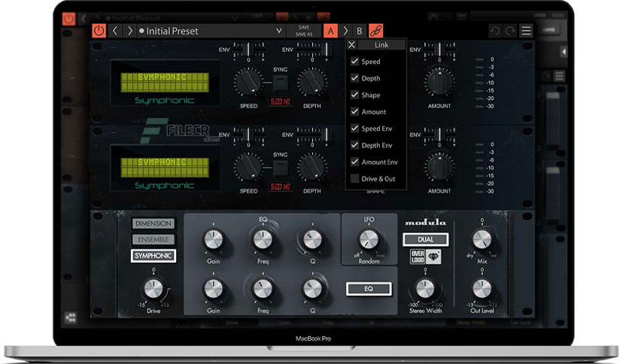Uncheck the Depth Env link checkbox

click(354, 145)
